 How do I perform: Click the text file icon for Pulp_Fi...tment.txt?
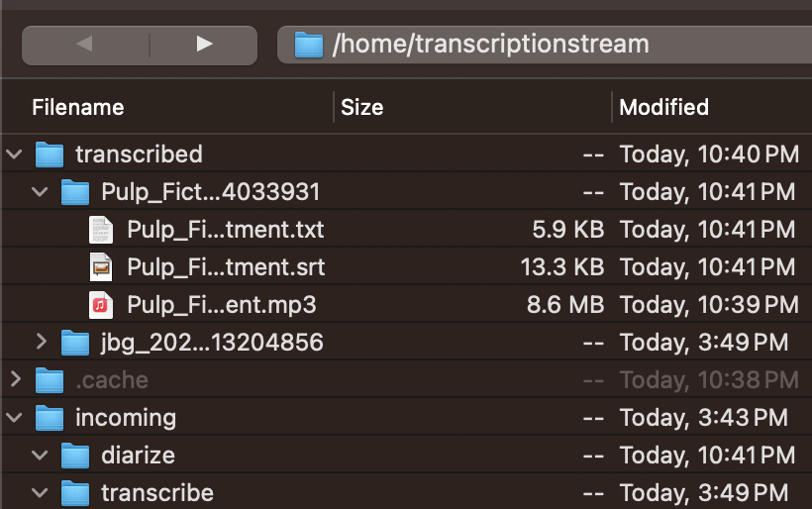pyautogui.click(x=100, y=230)
